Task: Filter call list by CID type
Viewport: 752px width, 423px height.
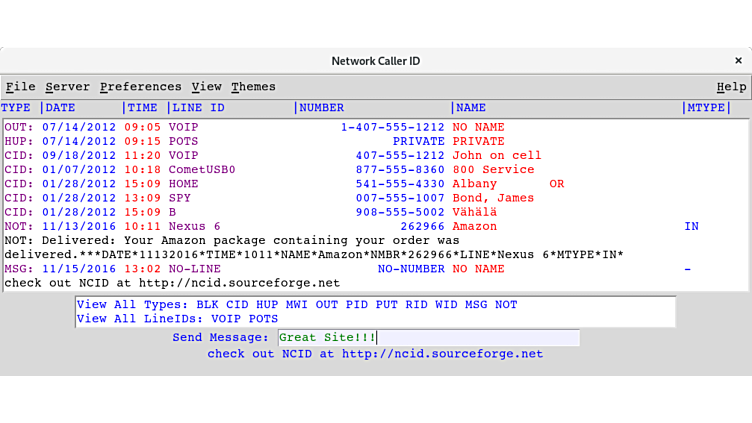Action: tap(236, 305)
